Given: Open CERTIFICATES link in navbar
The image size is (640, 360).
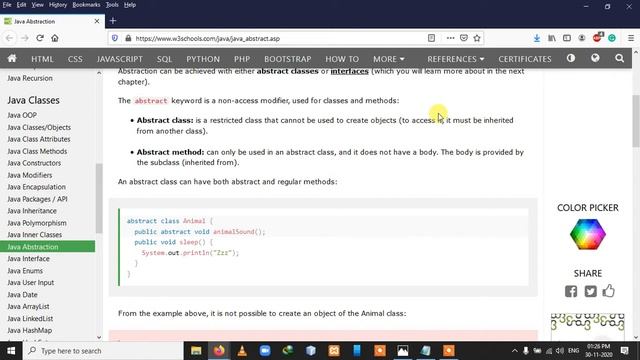Looking at the screenshot, I should click(524, 59).
